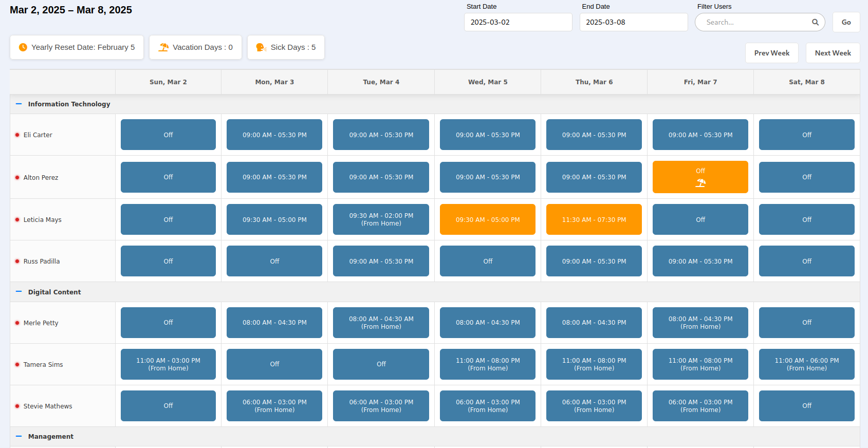
Task: Select employee name Russ Padilla
Action: tap(42, 262)
